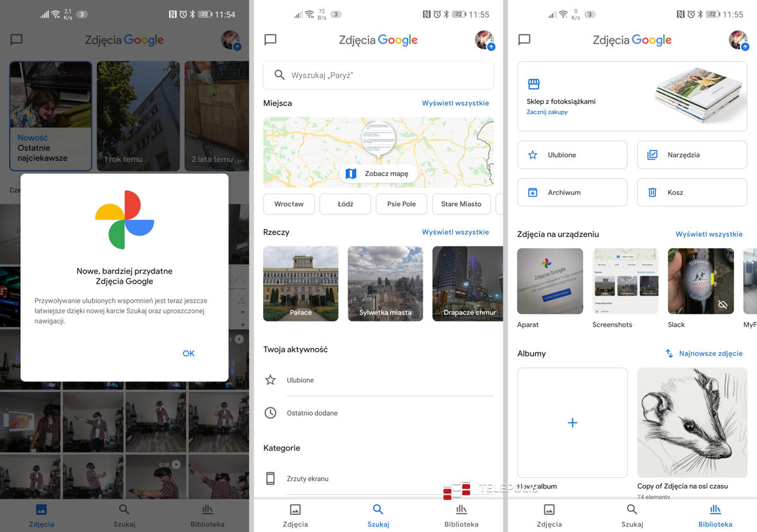Click the Narzędzia tools icon

pyautogui.click(x=652, y=154)
